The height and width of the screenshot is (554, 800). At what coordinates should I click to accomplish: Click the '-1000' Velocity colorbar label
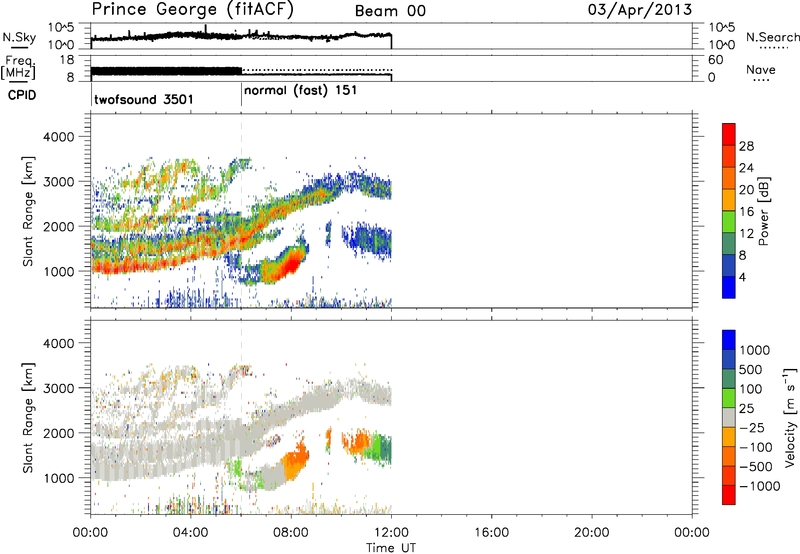[x=760, y=486]
